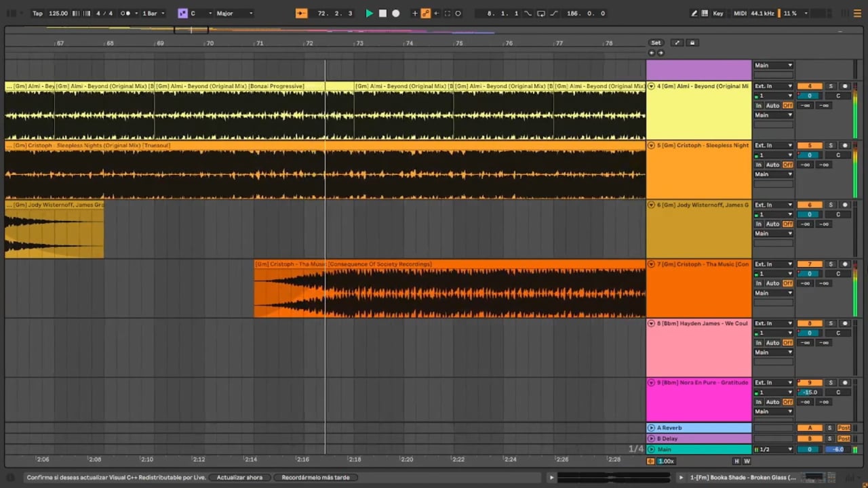Screen dimensions: 868x488
Task: Jump to previous locator arrow
Action: 652,53
